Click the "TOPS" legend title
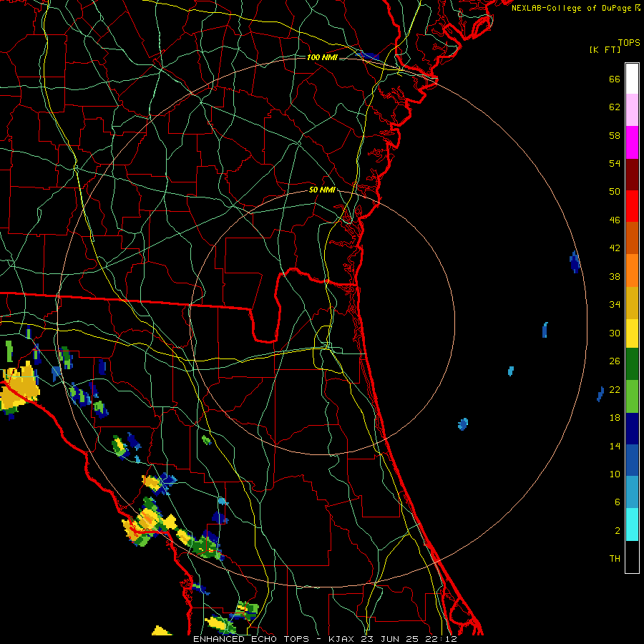Viewport: 644px width, 644px height. (629, 43)
